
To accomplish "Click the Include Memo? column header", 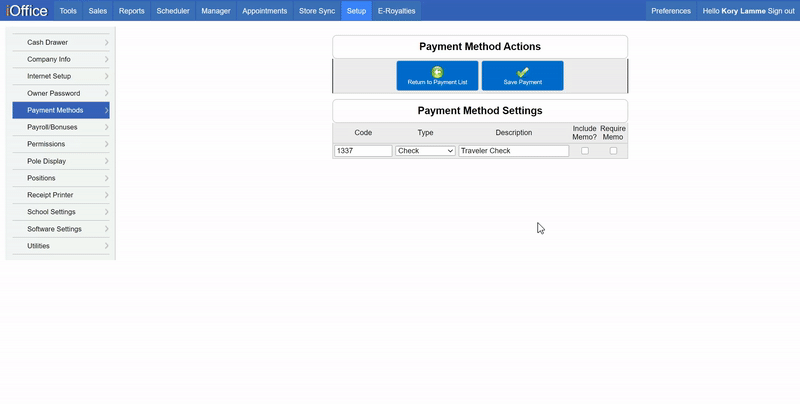I will coord(585,133).
